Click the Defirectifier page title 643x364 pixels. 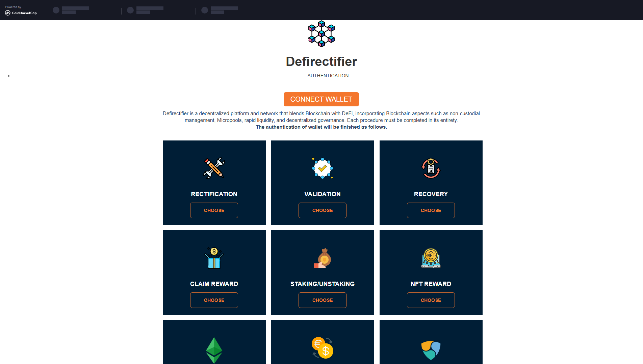321,61
